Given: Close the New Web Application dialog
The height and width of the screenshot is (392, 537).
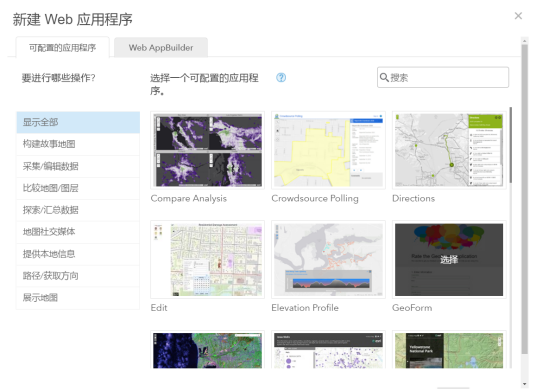Looking at the screenshot, I should pyautogui.click(x=518, y=16).
